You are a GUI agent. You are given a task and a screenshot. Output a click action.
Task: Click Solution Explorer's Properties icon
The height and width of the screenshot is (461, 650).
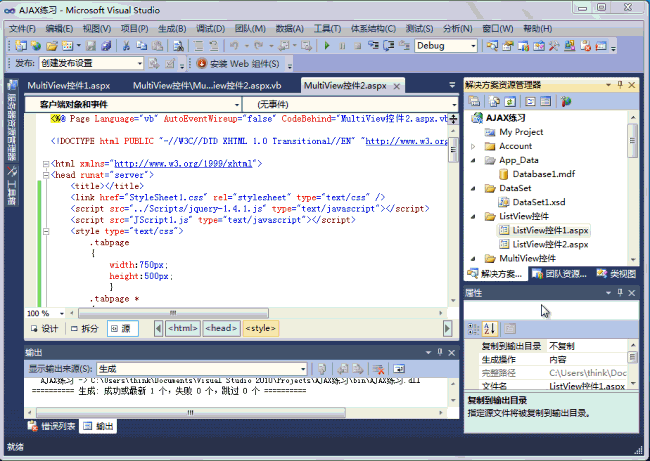click(x=474, y=101)
